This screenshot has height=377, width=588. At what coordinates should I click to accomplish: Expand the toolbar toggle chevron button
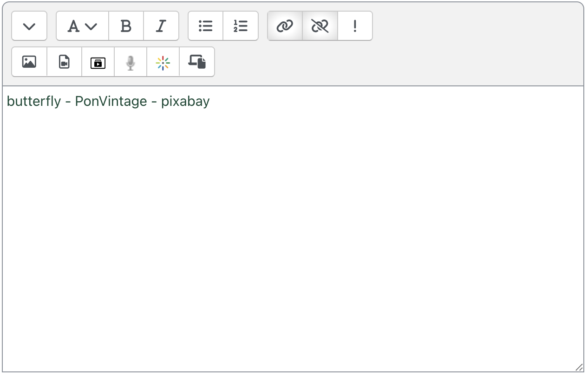tap(29, 26)
